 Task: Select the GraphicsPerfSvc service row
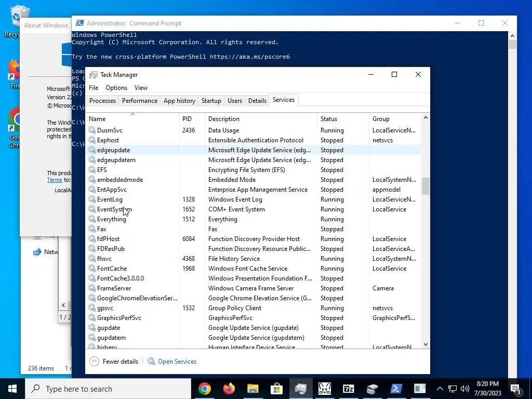click(x=254, y=317)
